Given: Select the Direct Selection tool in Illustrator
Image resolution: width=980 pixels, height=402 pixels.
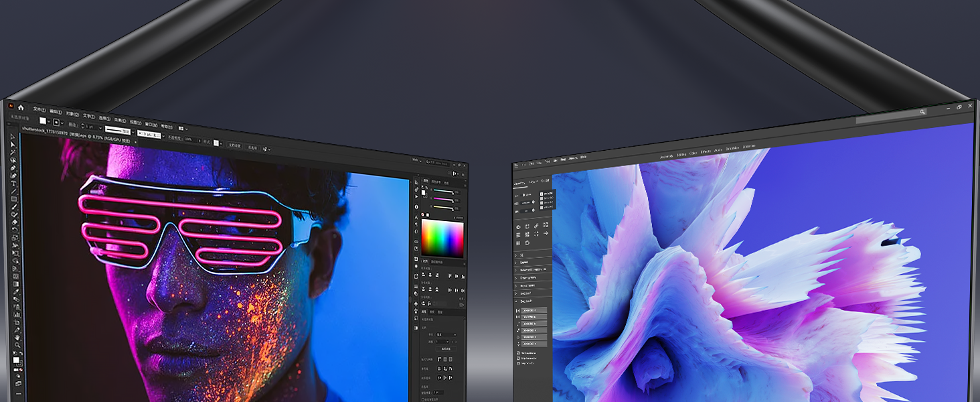Looking at the screenshot, I should 13,145.
